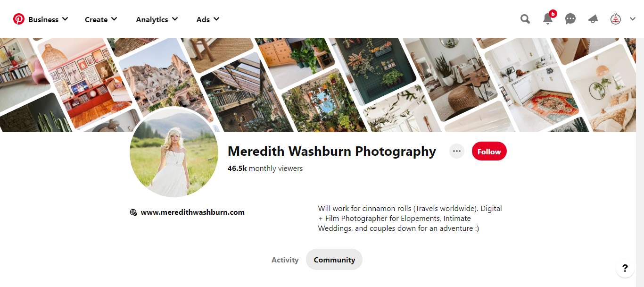The height and width of the screenshot is (287, 644).
Task: Follow Meredith Washburn Photography
Action: [x=489, y=152]
